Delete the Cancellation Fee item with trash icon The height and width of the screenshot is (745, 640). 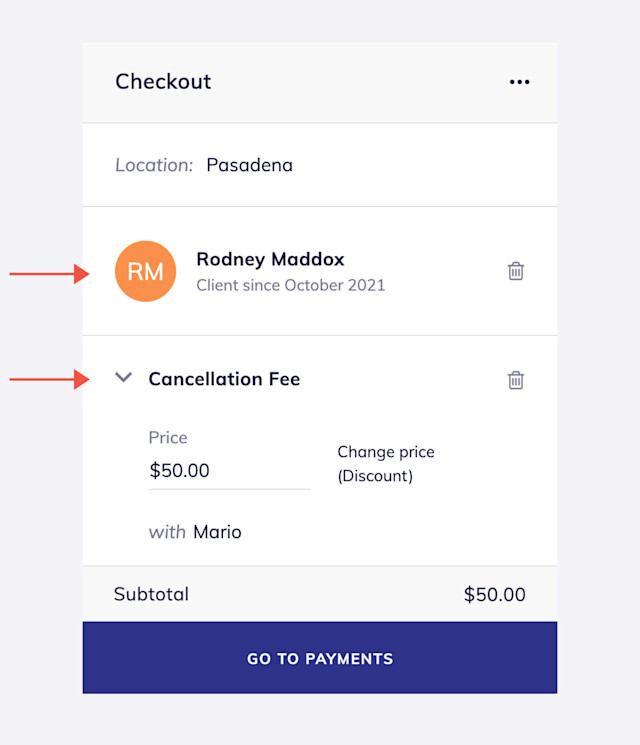[x=516, y=380]
